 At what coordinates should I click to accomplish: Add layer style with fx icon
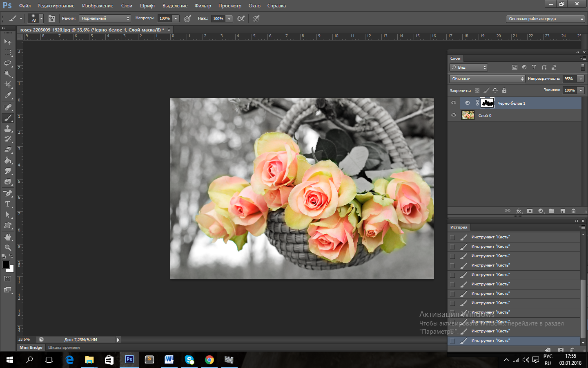tap(519, 211)
